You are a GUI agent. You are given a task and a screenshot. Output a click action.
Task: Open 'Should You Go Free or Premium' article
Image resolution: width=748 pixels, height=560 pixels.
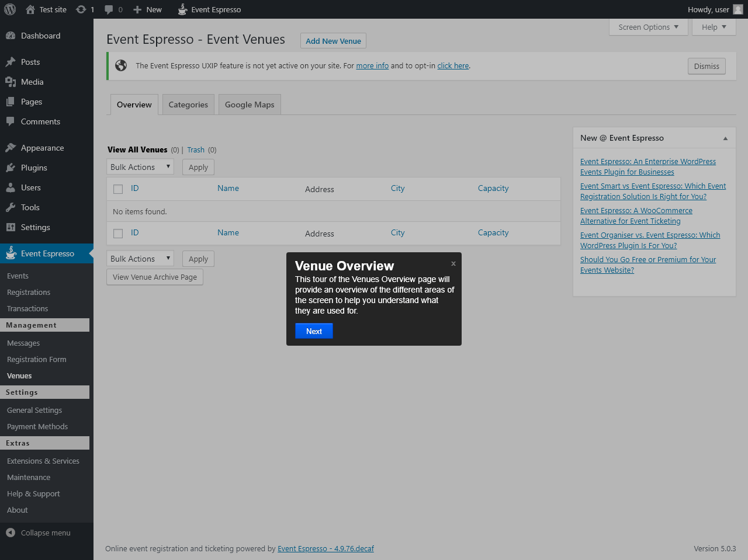click(x=648, y=265)
